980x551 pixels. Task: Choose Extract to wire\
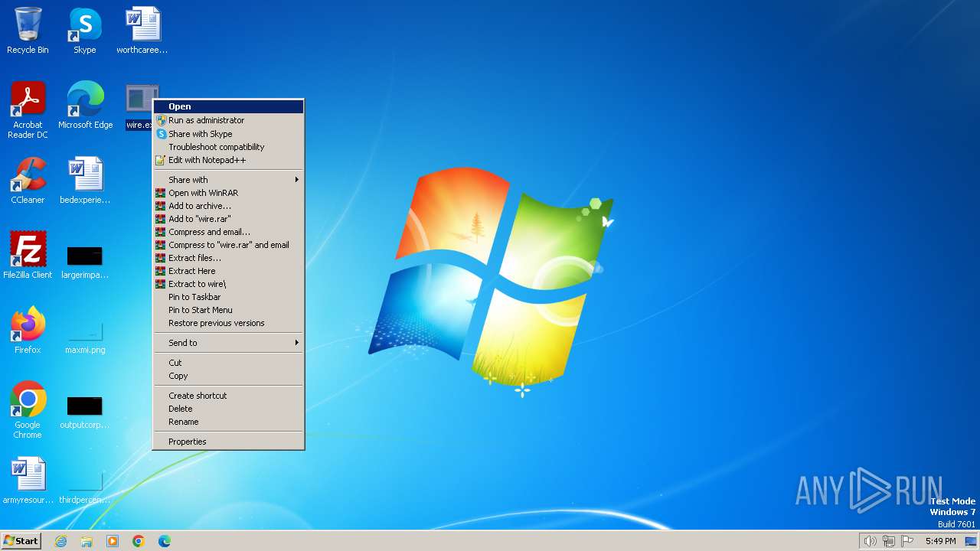tap(228, 284)
